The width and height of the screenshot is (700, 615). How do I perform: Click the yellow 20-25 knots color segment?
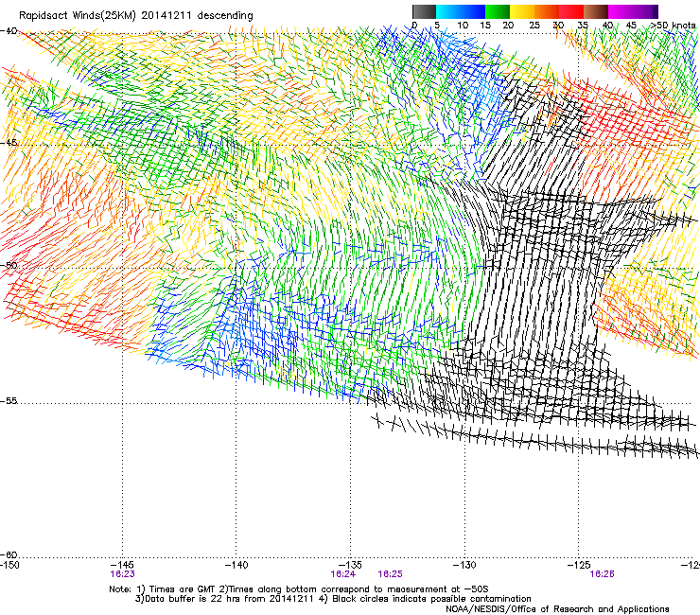(x=522, y=11)
